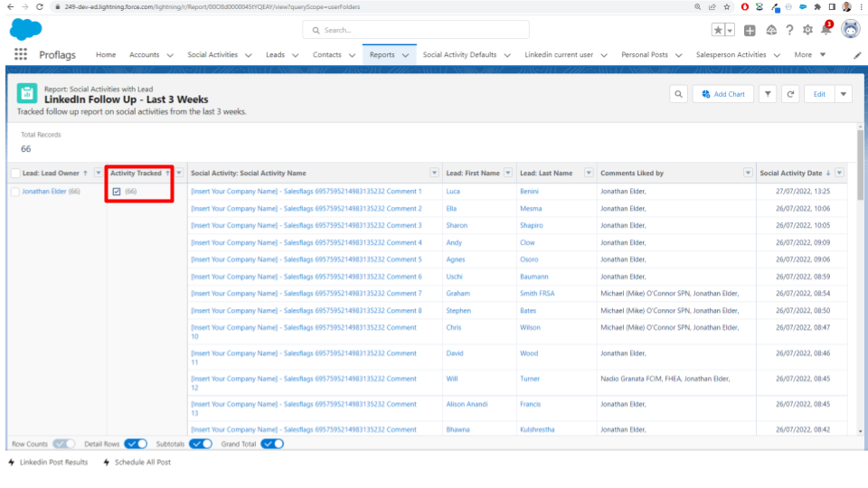Click the Activity Tracked checked box (66)
Image resolution: width=868 pixels, height=488 pixels.
point(117,192)
